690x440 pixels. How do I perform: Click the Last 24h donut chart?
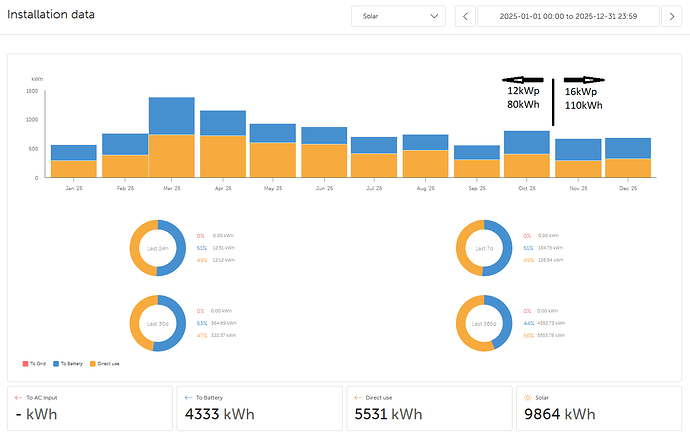157,247
